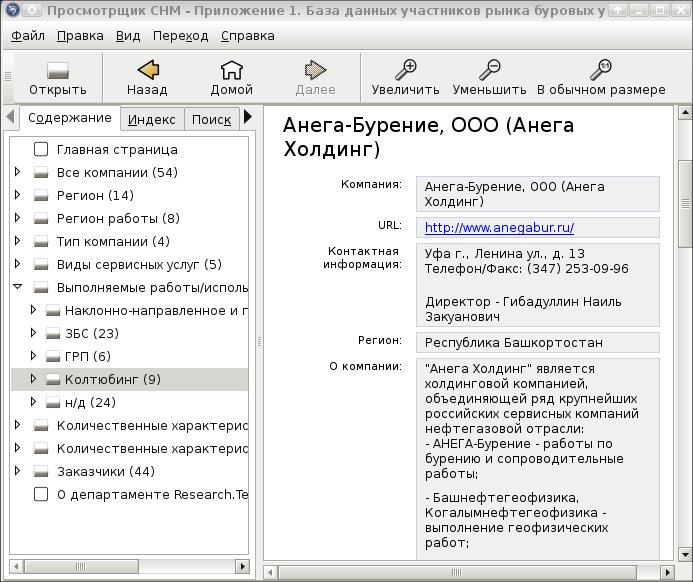This screenshot has width=693, height=582.
Task: Select the Заказчики (44) row
Action: click(x=129, y=471)
